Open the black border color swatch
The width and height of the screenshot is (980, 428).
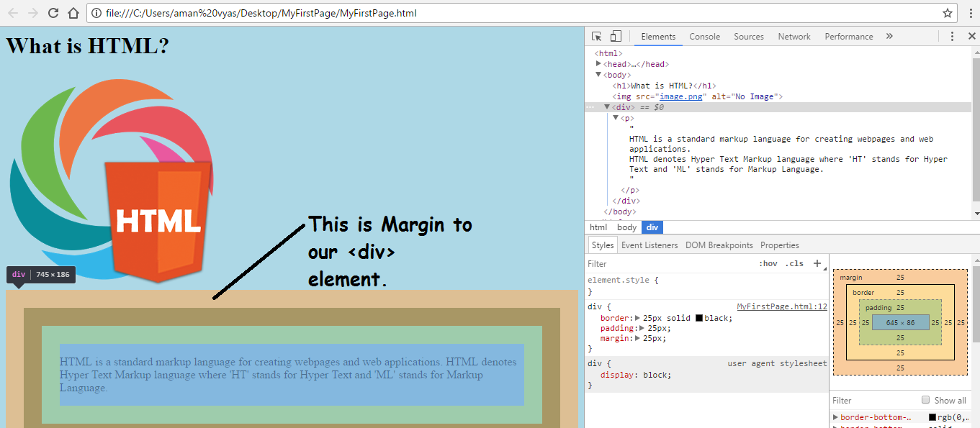[699, 318]
